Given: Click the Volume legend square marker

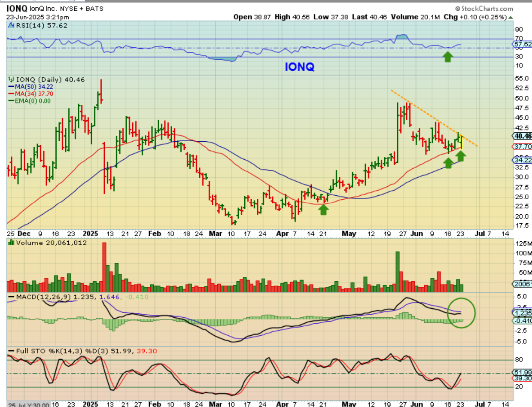Looking at the screenshot, I should tap(11, 243).
